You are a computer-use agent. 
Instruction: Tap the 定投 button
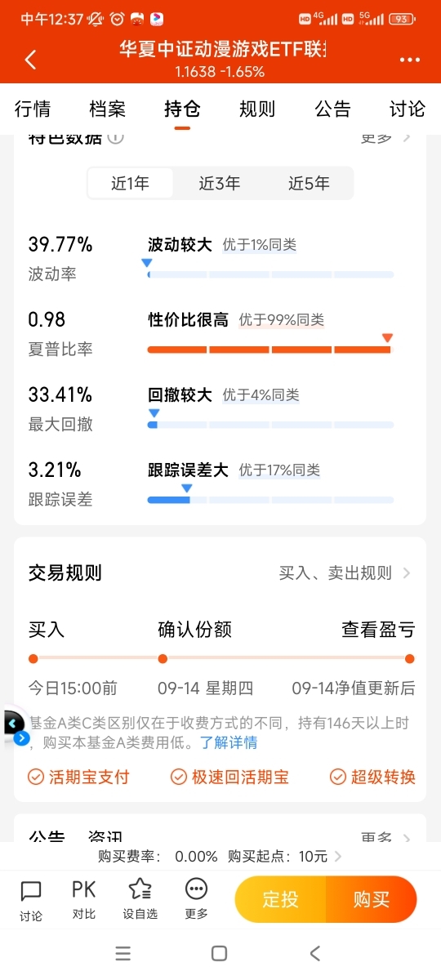[x=280, y=900]
